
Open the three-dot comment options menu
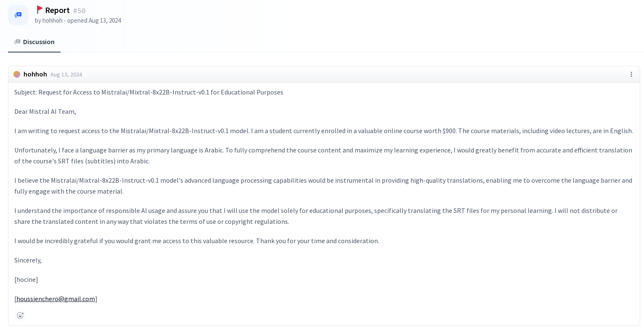coord(631,74)
